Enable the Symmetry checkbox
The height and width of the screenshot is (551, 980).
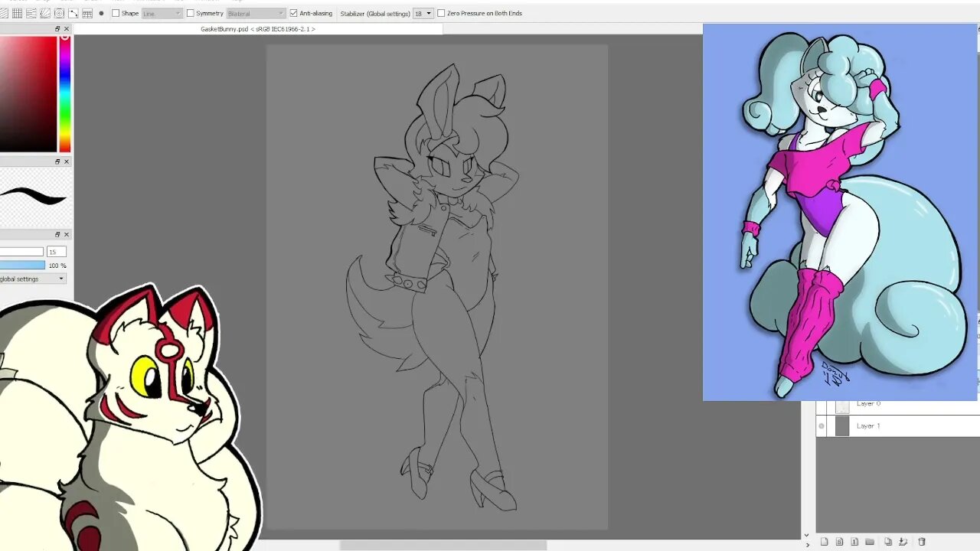(191, 13)
